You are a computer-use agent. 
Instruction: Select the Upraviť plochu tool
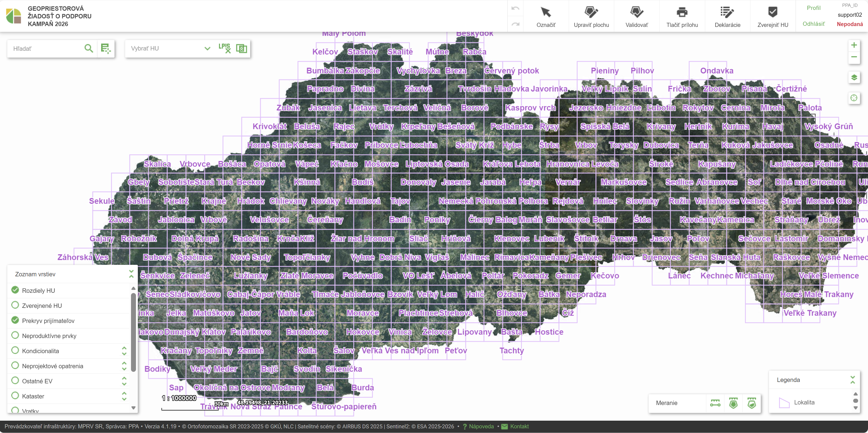591,16
